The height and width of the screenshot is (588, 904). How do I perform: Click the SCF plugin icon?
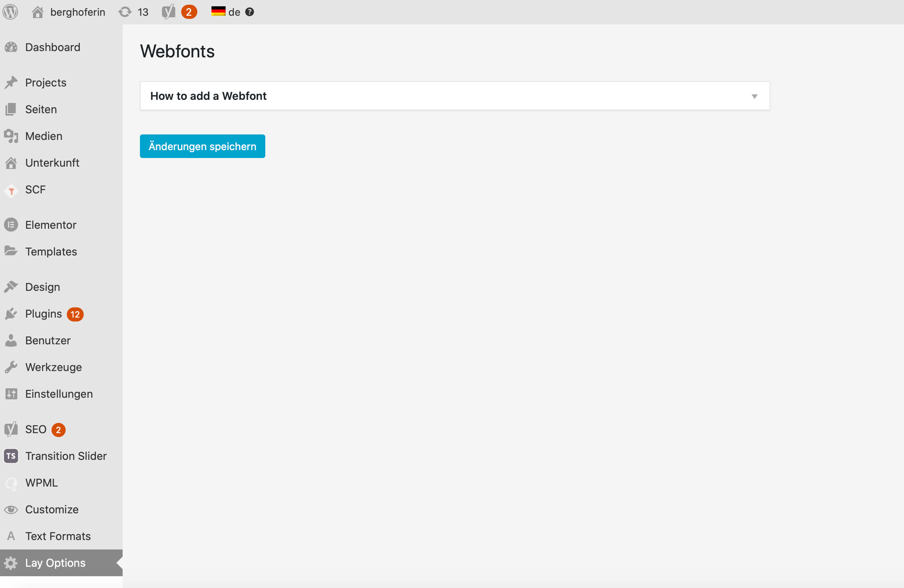(11, 190)
